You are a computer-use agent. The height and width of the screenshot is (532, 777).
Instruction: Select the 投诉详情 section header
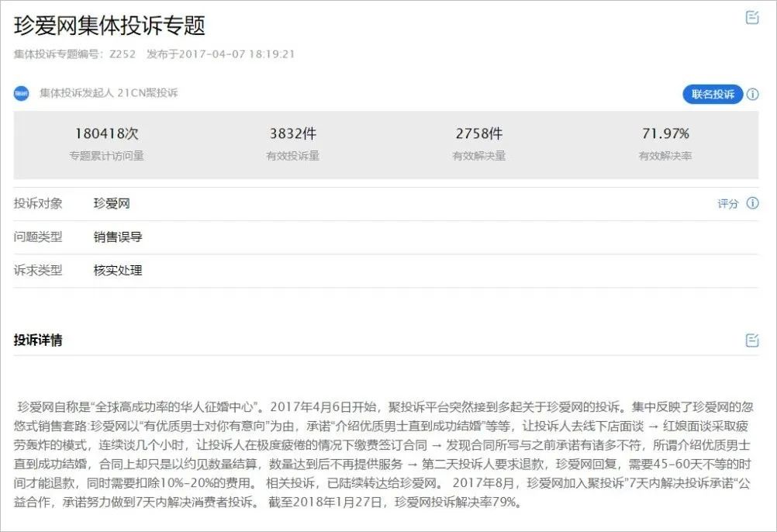coord(36,340)
